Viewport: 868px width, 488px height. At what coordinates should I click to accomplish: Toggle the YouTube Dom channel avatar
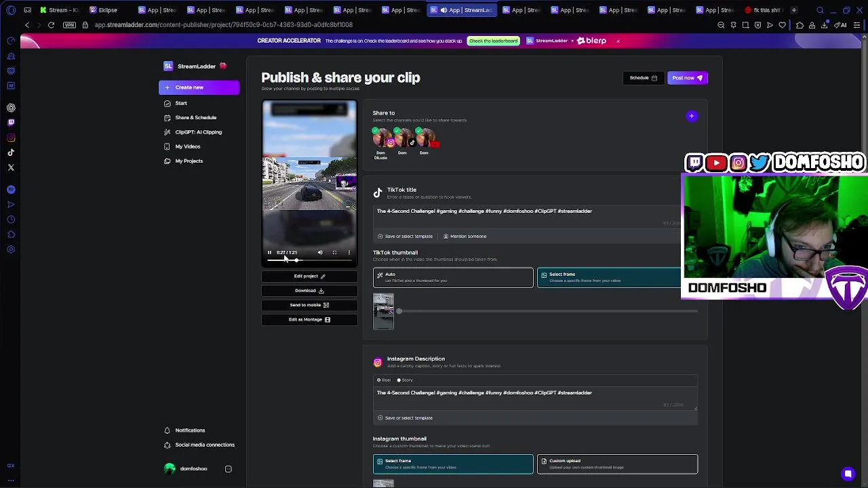[x=426, y=138]
